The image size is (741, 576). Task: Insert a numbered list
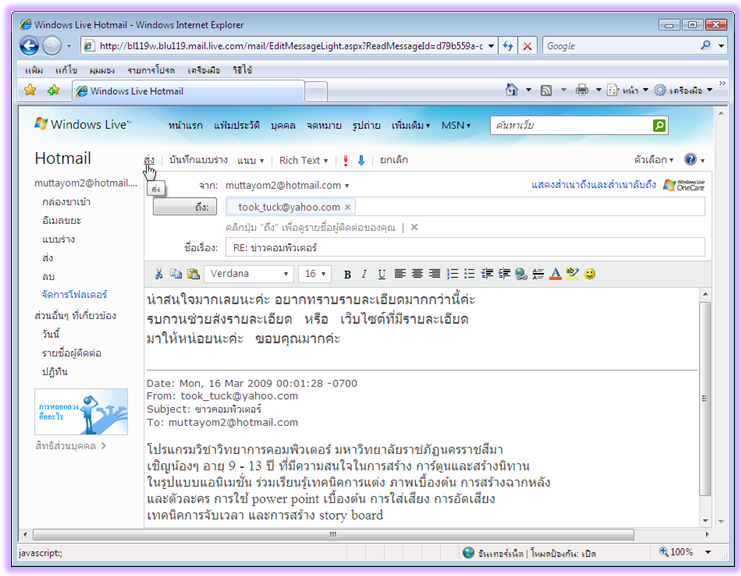(x=452, y=274)
